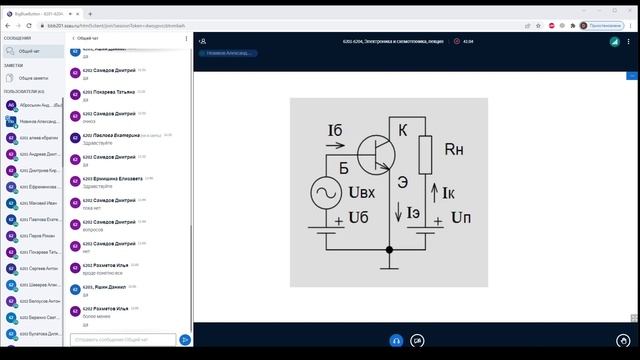The image size is (640, 360).
Task: Bookmark the page with the star icon
Action: click(x=538, y=26)
